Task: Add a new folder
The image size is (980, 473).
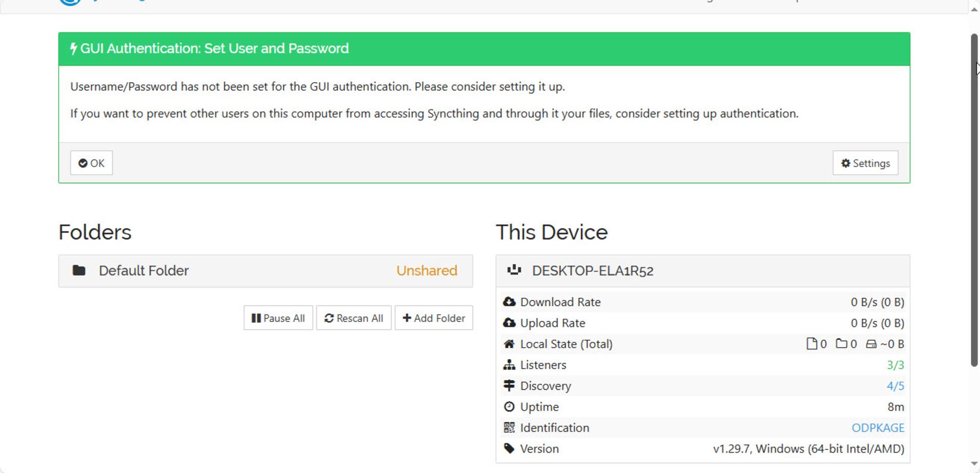Action: 434,318
